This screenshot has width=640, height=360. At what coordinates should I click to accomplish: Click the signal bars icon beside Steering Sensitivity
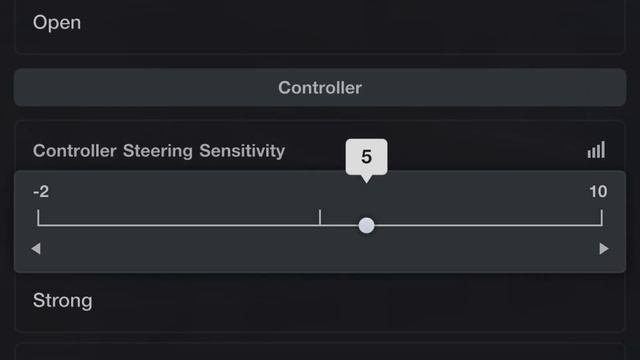click(x=596, y=150)
